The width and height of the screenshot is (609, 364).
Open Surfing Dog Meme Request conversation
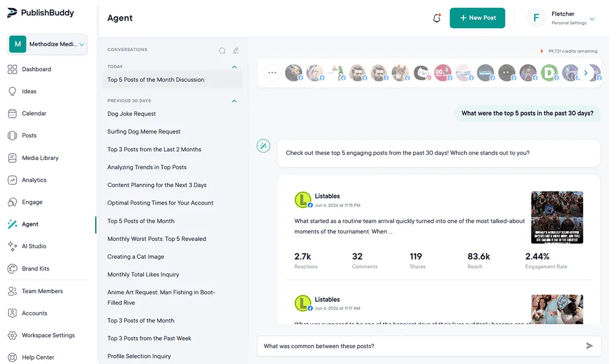[x=144, y=132]
